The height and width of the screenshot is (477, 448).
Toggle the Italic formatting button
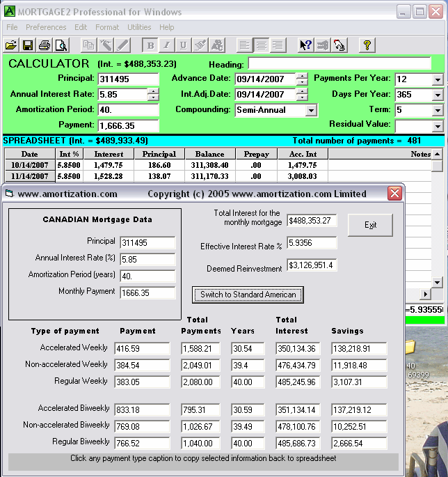[166, 45]
